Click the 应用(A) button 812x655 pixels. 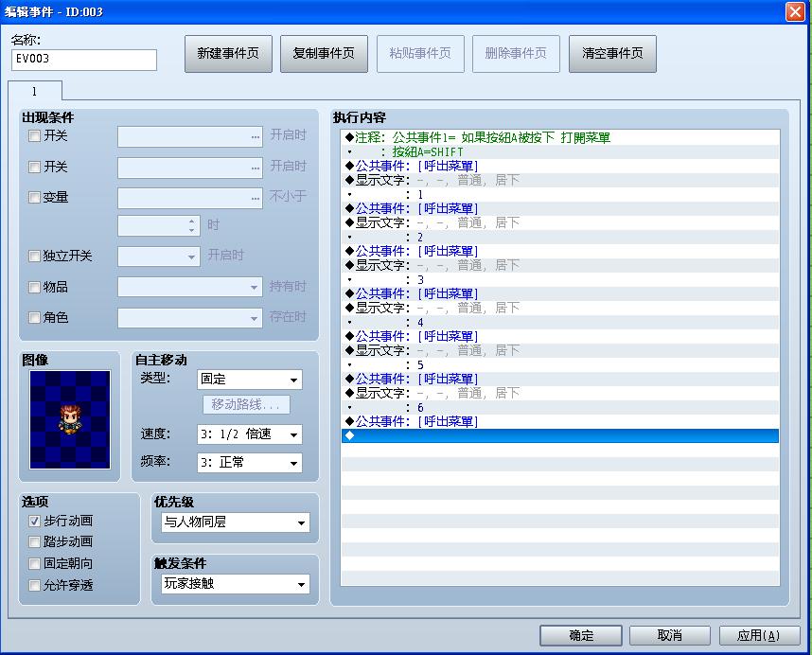click(x=759, y=635)
